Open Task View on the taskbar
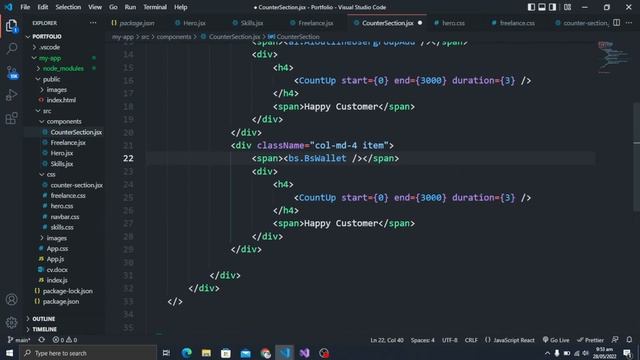This screenshot has width=640, height=360. click(x=166, y=353)
